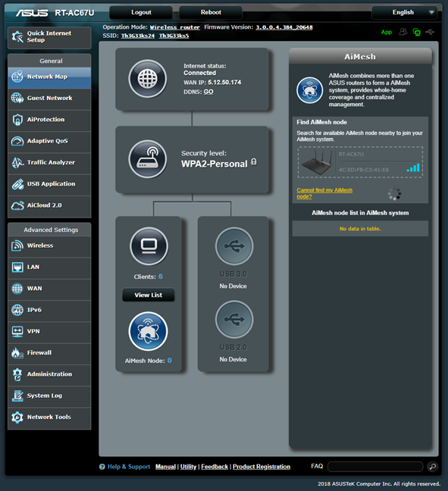Click the Clients computer icon
Screen dimensions: 448x491
[x=149, y=246]
